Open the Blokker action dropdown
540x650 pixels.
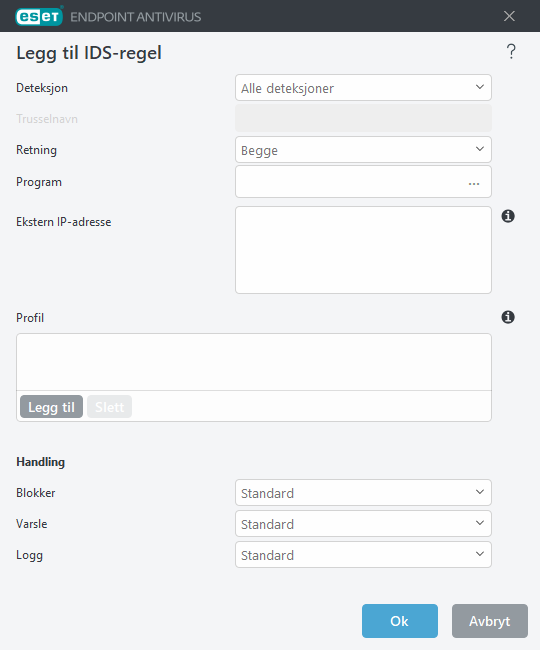point(363,492)
